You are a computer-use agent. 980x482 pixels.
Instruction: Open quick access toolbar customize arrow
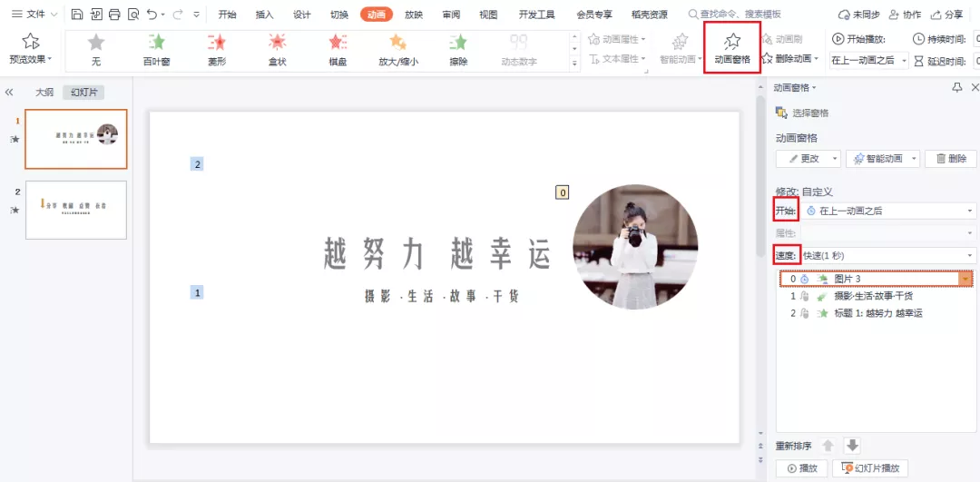click(197, 15)
